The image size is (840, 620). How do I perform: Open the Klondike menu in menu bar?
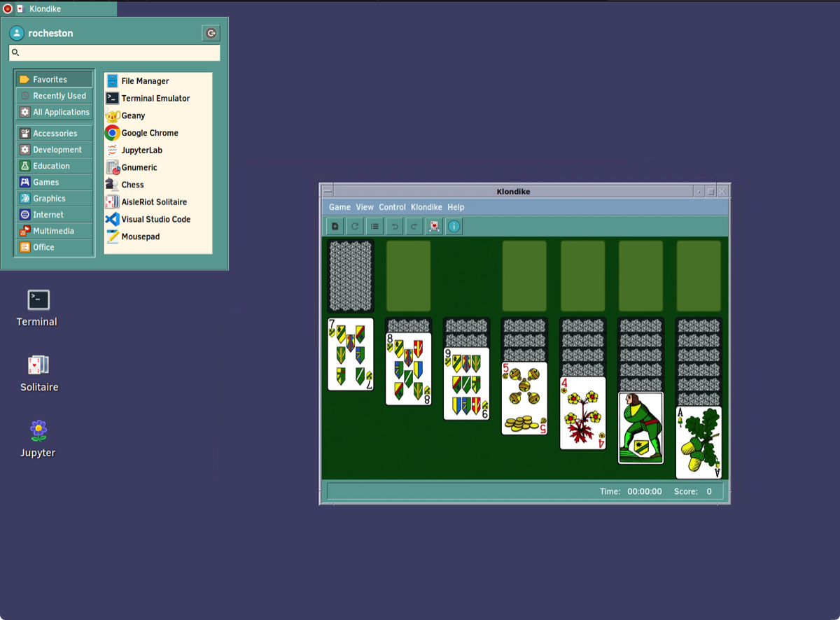click(426, 207)
